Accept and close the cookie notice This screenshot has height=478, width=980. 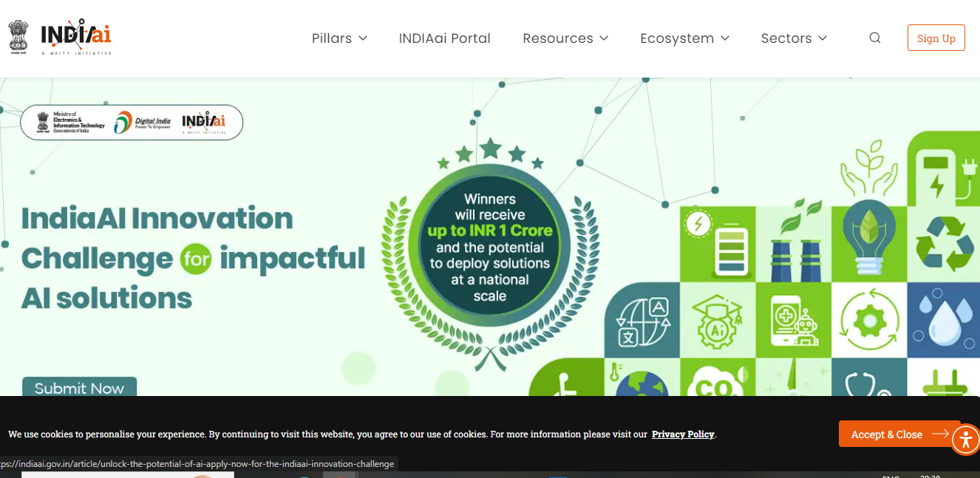coord(899,434)
